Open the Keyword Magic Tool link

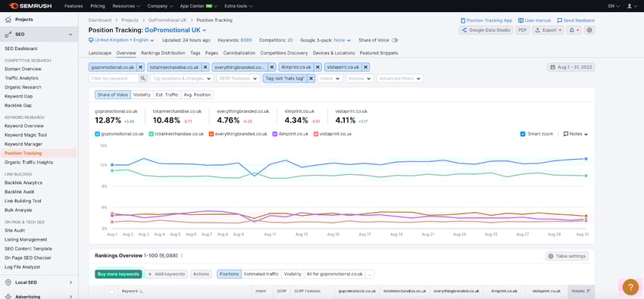coord(26,135)
